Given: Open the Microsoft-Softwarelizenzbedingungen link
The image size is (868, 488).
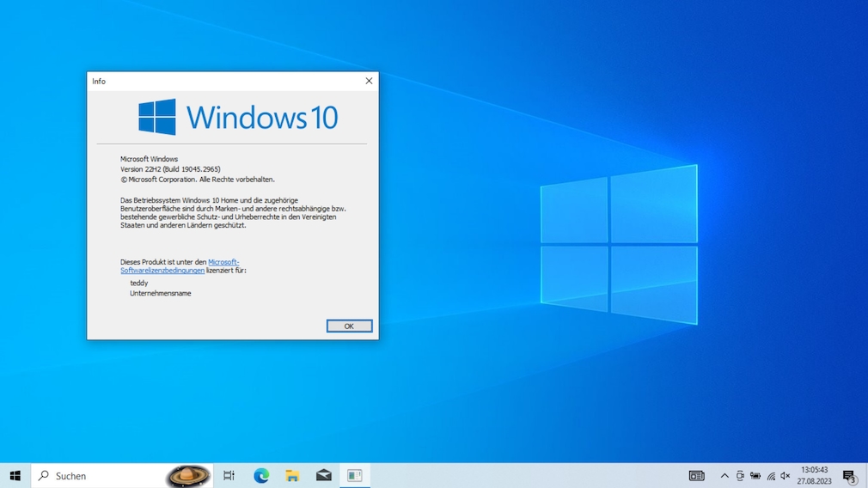Looking at the screenshot, I should point(223,262).
